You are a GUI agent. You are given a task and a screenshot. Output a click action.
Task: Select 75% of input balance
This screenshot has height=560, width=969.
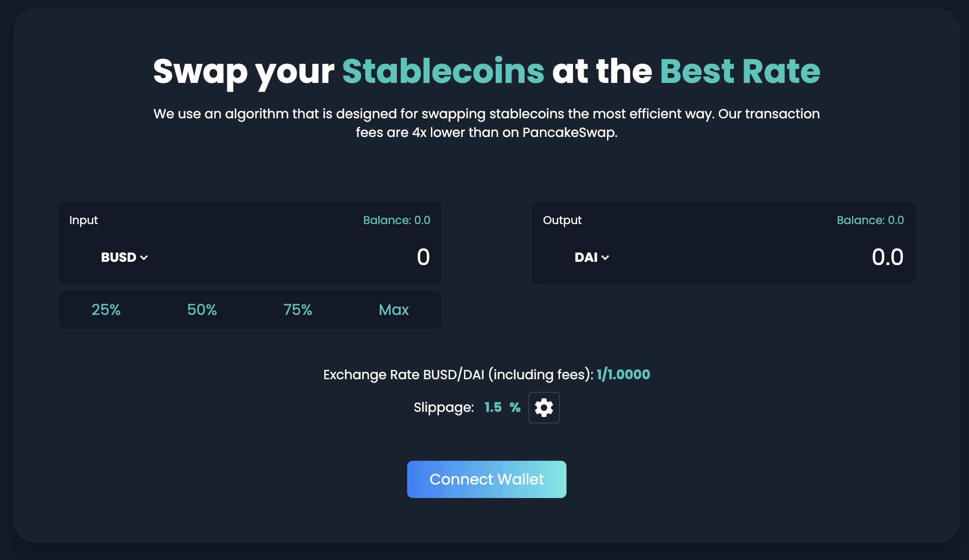[x=298, y=310]
